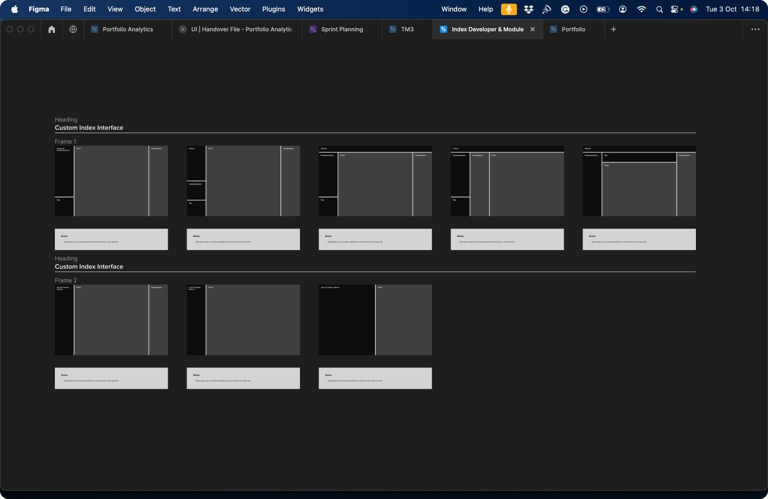This screenshot has height=499, width=768.
Task: Click the Figma home icon
Action: [52, 30]
